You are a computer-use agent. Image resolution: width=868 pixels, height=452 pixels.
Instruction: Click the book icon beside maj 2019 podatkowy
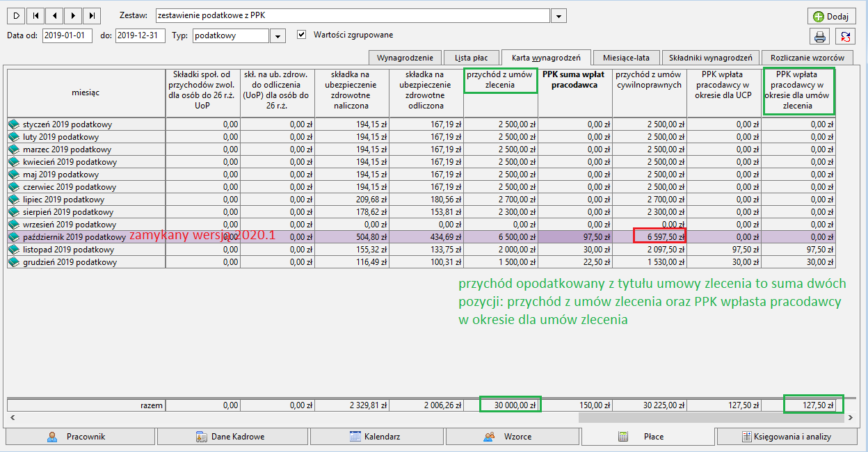(14, 175)
